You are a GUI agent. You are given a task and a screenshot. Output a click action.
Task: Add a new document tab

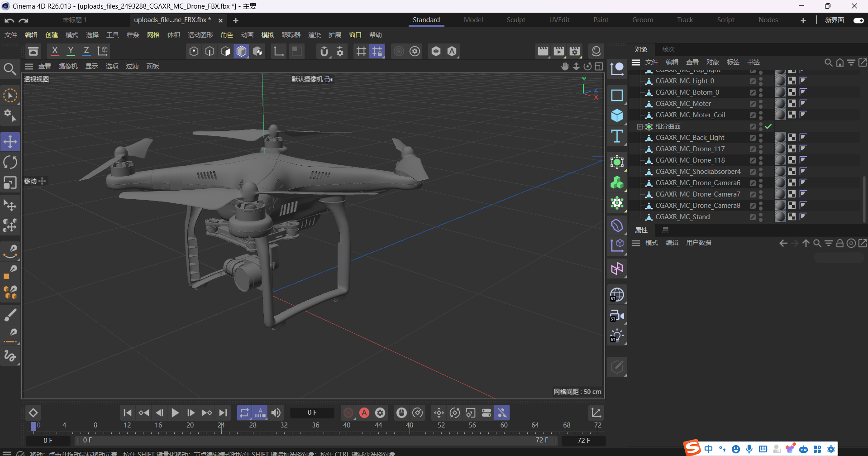(236, 20)
